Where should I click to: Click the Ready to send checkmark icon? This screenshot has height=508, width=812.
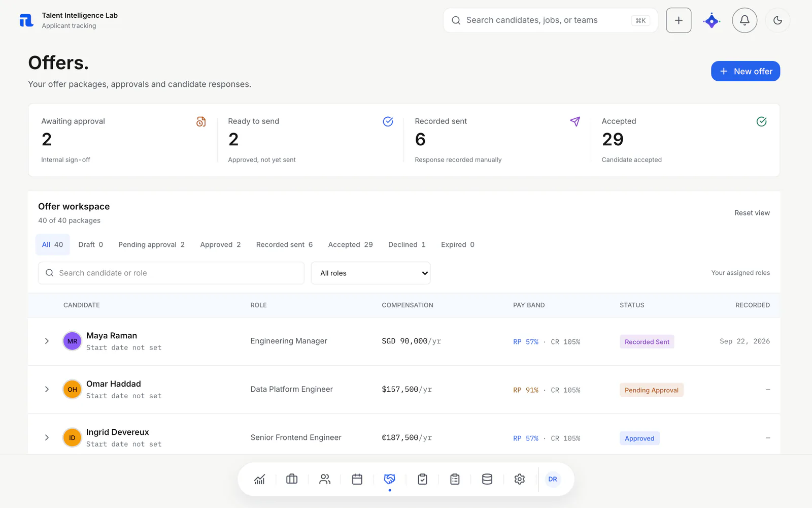click(388, 121)
